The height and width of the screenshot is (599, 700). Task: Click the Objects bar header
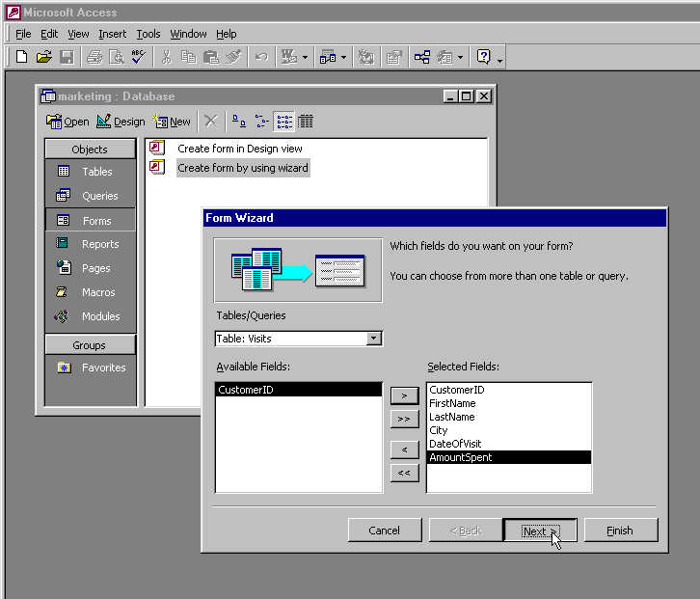pyautogui.click(x=91, y=150)
